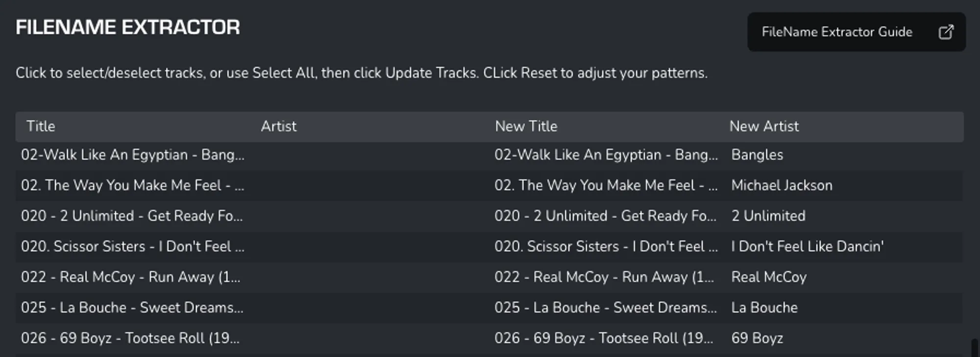Click the vertical scrollbar thumb

pos(975,348)
